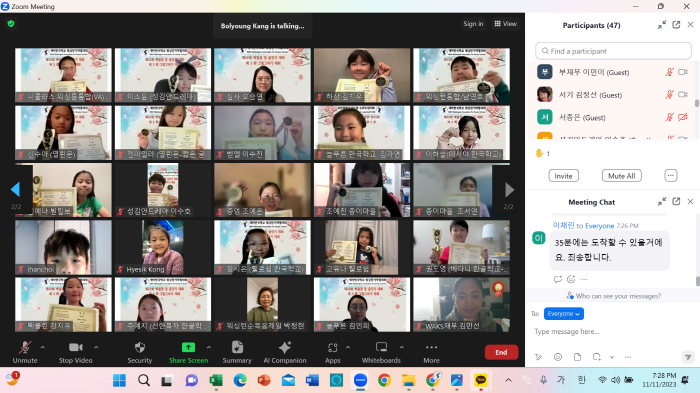Open emoji picker in chat toolbar

click(558, 357)
